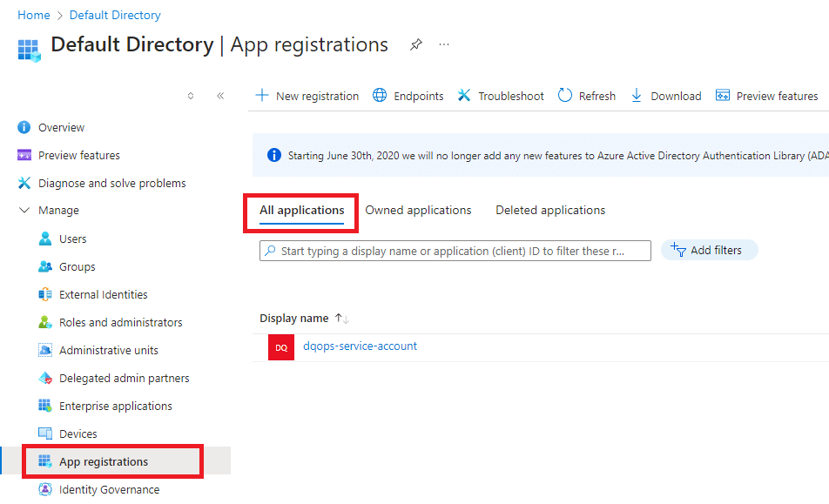Click the Download arrow icon
Screen dimensions: 829x504
click(637, 95)
